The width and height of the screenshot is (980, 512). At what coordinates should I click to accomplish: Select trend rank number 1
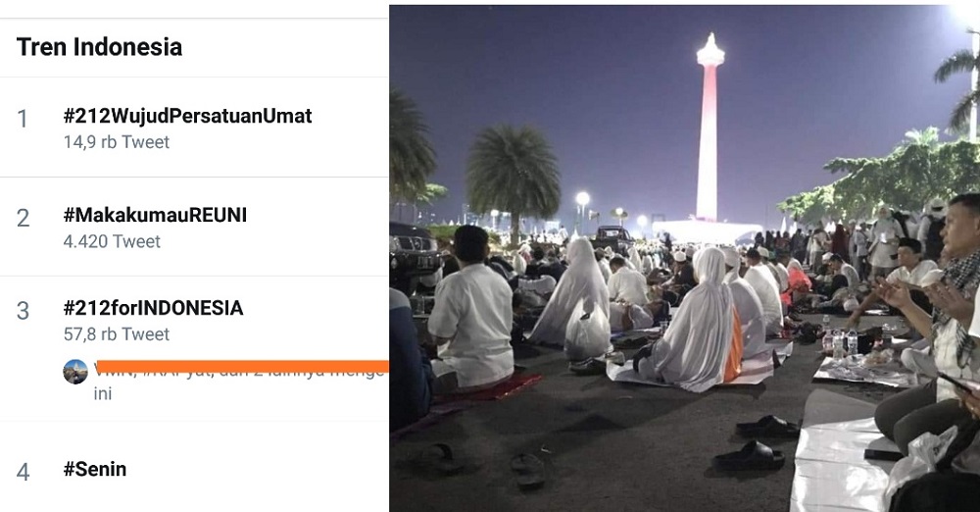[23, 119]
